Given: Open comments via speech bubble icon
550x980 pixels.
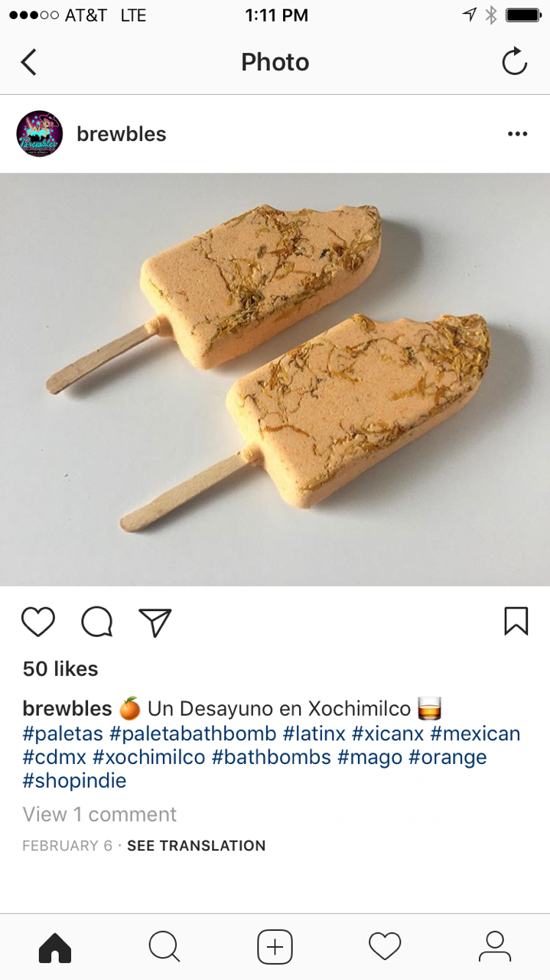Looking at the screenshot, I should point(97,622).
